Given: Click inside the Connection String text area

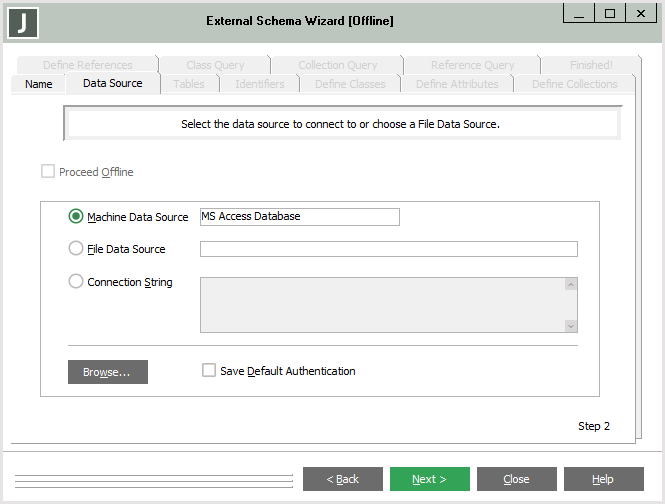Looking at the screenshot, I should click(383, 305).
